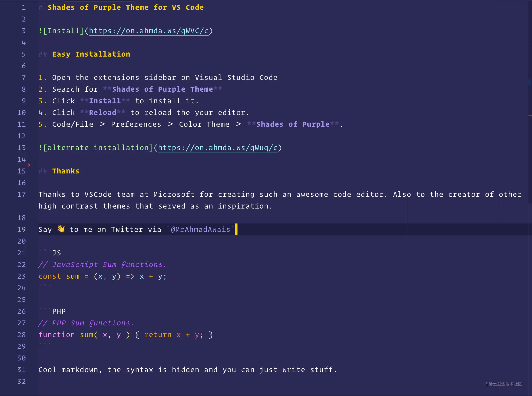Click the red arrow marker in the gutter

[x=29, y=165]
